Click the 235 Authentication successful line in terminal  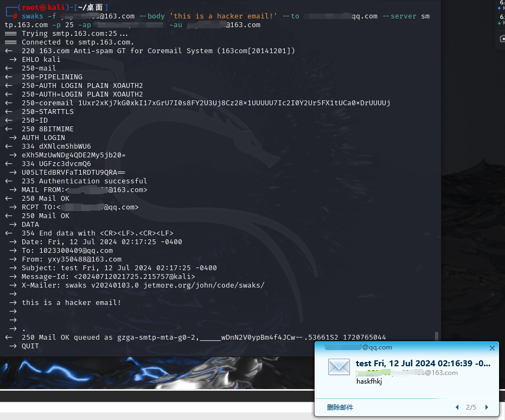click(x=84, y=181)
